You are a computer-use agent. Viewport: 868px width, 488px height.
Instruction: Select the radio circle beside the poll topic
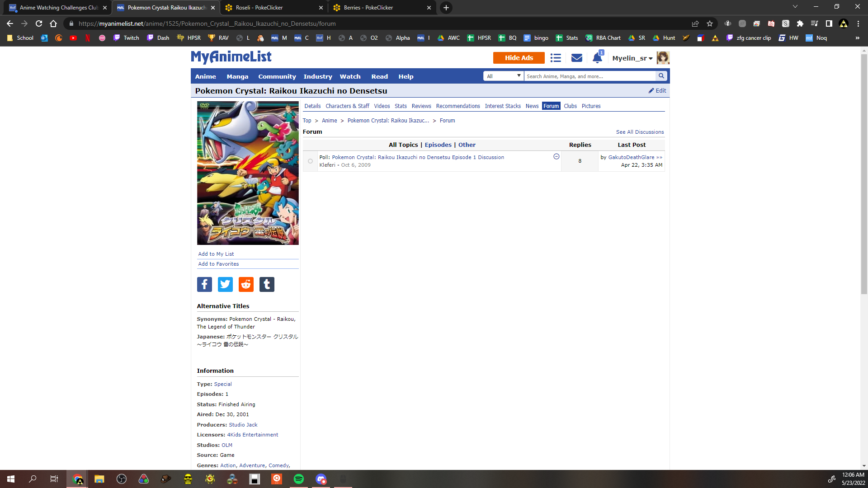coord(310,161)
